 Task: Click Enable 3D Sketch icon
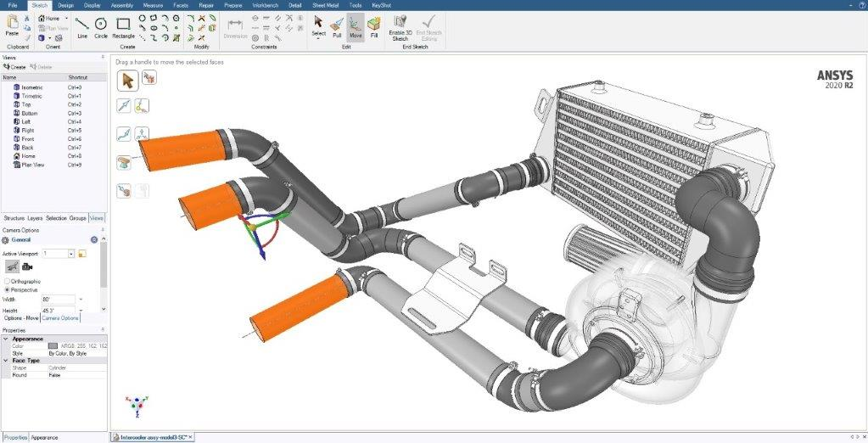(400, 28)
